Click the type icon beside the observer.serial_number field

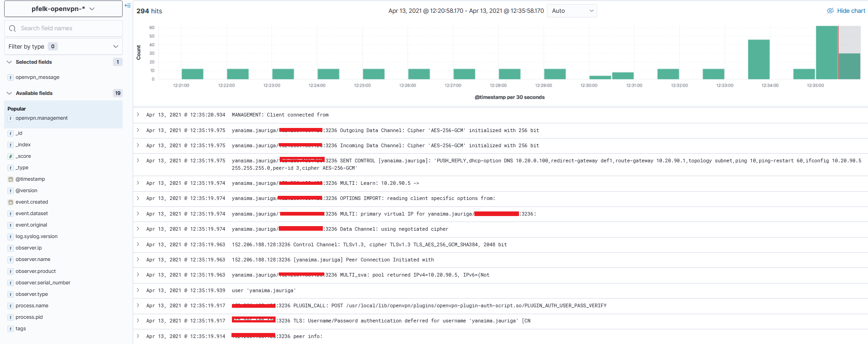tap(11, 283)
